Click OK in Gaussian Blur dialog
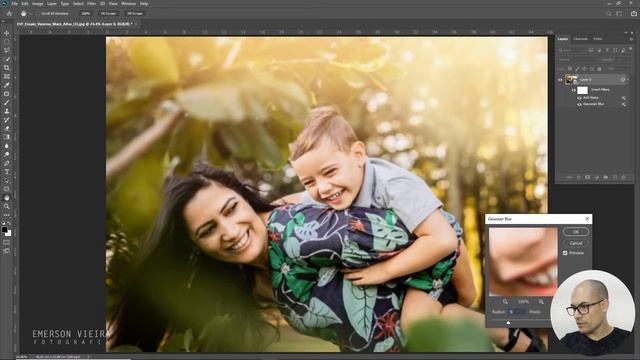The width and height of the screenshot is (640, 360). (576, 232)
